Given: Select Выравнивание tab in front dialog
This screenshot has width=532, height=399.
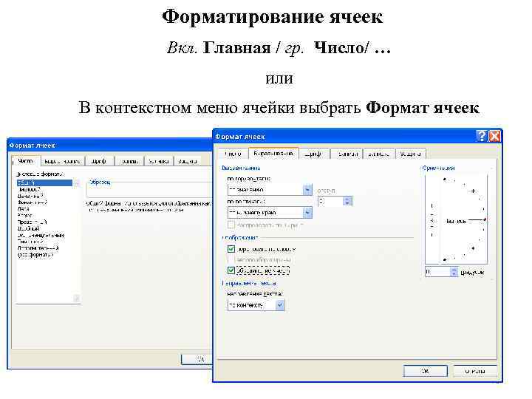Looking at the screenshot, I should pyautogui.click(x=273, y=154).
